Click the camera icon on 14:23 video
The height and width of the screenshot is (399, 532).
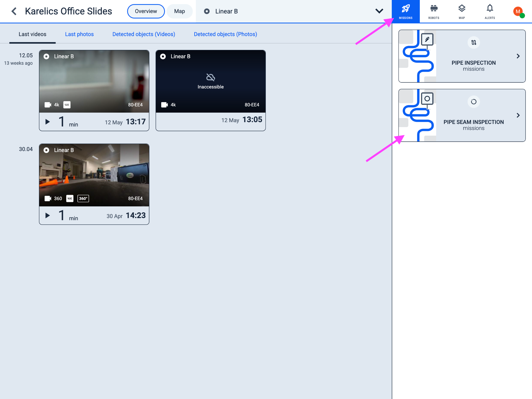[48, 198]
